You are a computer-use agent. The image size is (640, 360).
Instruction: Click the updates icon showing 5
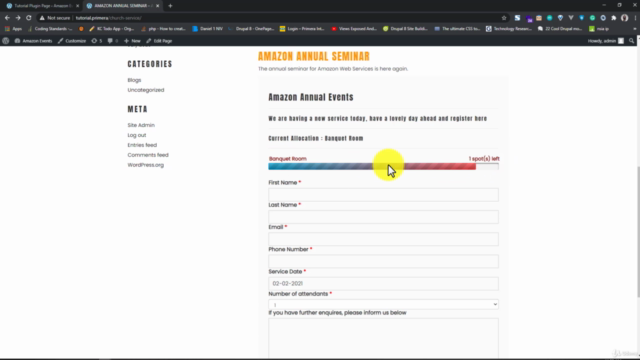(x=97, y=41)
